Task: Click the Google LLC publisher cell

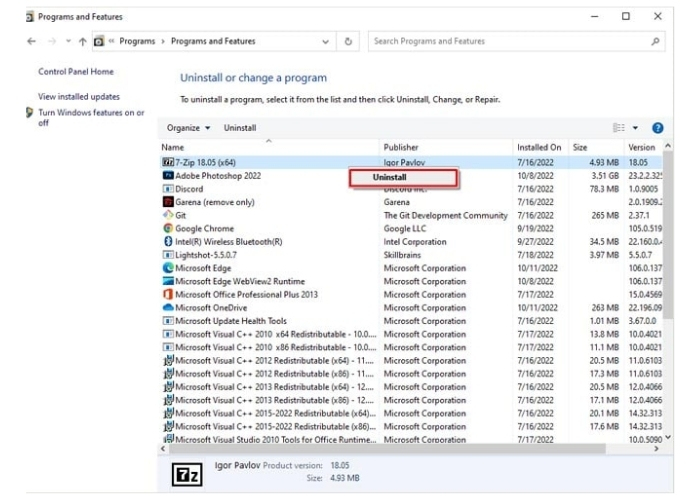Action: click(x=405, y=228)
